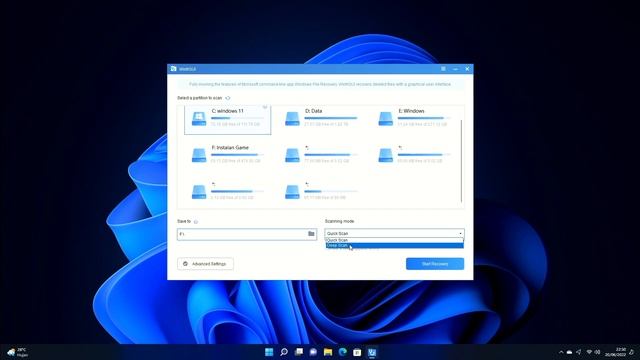Open the taskbar clock and date
This screenshot has width=640, height=360.
pos(616,352)
